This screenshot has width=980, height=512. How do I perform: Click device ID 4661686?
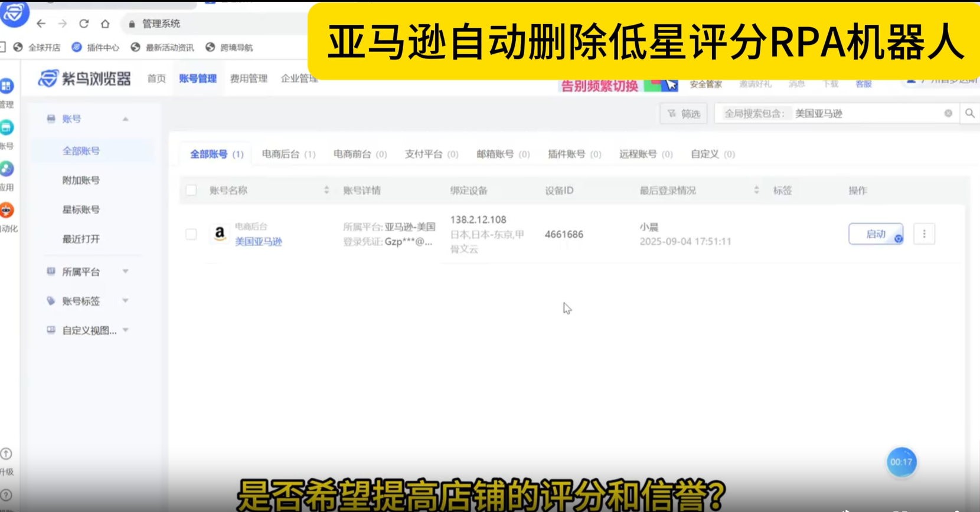click(564, 234)
